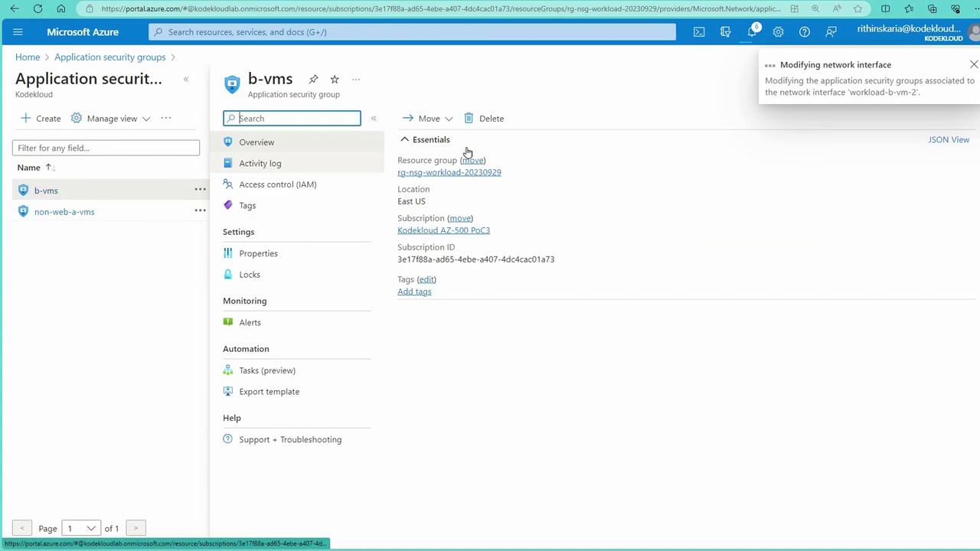Click the move link next to Subscription
The width and height of the screenshot is (980, 551).
460,218
